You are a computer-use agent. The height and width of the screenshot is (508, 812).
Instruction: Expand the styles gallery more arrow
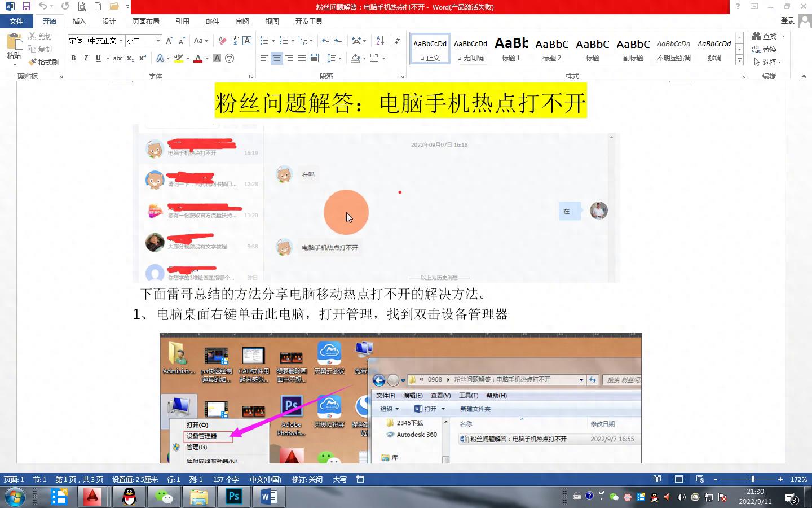[x=739, y=60]
